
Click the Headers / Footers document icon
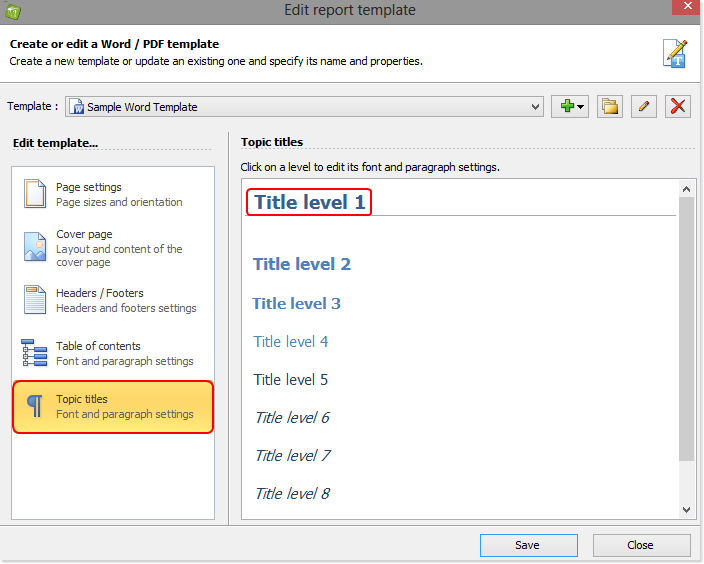[35, 300]
